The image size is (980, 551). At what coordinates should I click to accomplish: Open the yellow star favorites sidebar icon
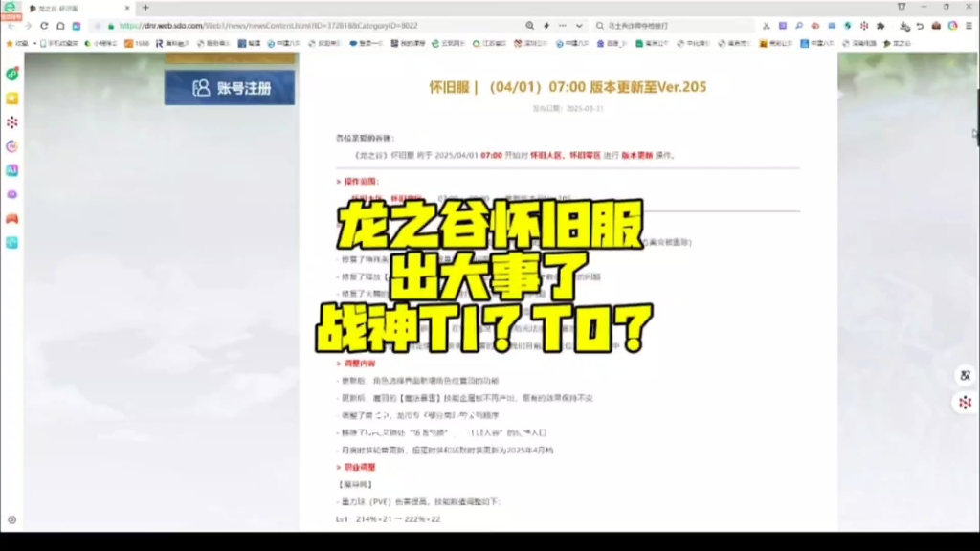11,99
